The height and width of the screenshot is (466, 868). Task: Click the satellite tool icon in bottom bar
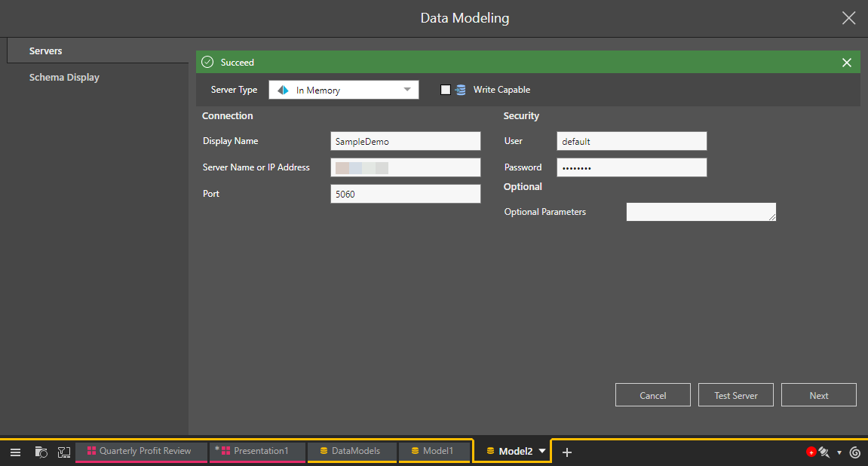pos(824,452)
